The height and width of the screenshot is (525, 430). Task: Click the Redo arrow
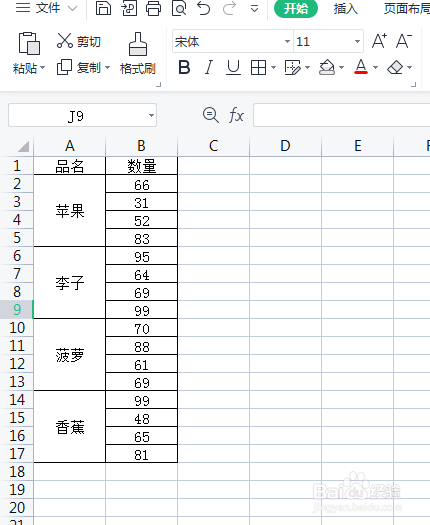click(x=229, y=8)
